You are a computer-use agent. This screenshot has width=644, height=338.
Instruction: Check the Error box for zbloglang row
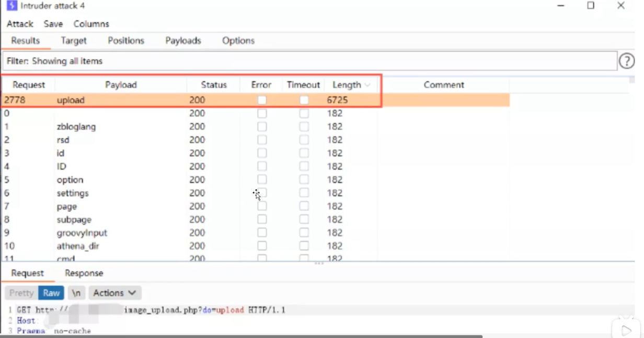click(262, 127)
